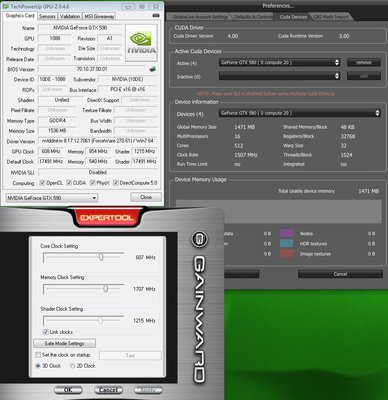This screenshot has width=388, height=400.
Task: Toggle the Link clocks checkbox
Action: click(x=46, y=332)
